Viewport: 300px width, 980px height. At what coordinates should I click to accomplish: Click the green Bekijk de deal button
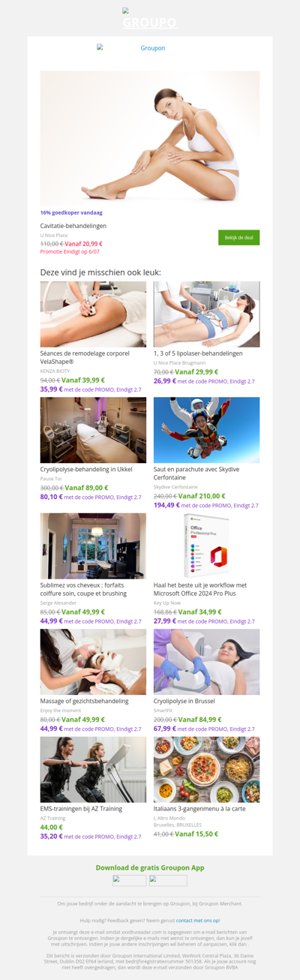pyautogui.click(x=238, y=237)
